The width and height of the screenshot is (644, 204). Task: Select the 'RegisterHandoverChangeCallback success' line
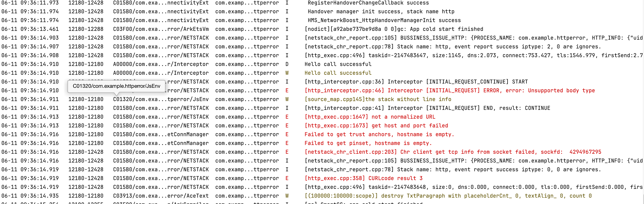(368, 3)
